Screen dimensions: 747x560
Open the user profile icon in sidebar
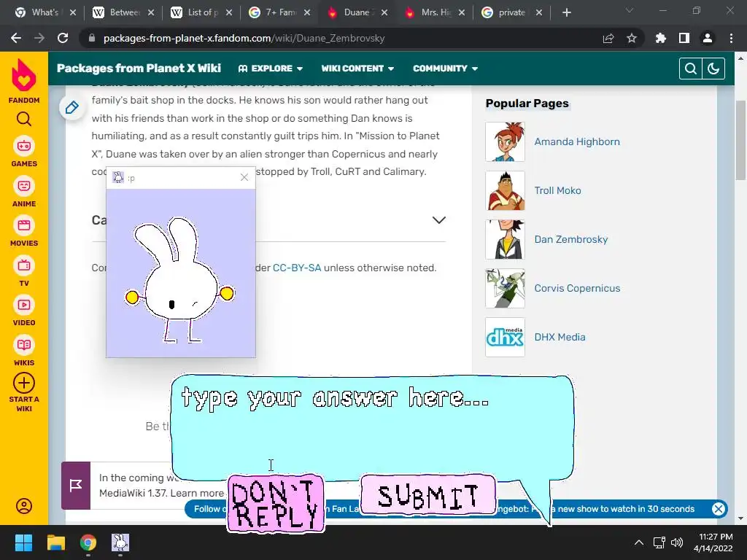pyautogui.click(x=24, y=506)
